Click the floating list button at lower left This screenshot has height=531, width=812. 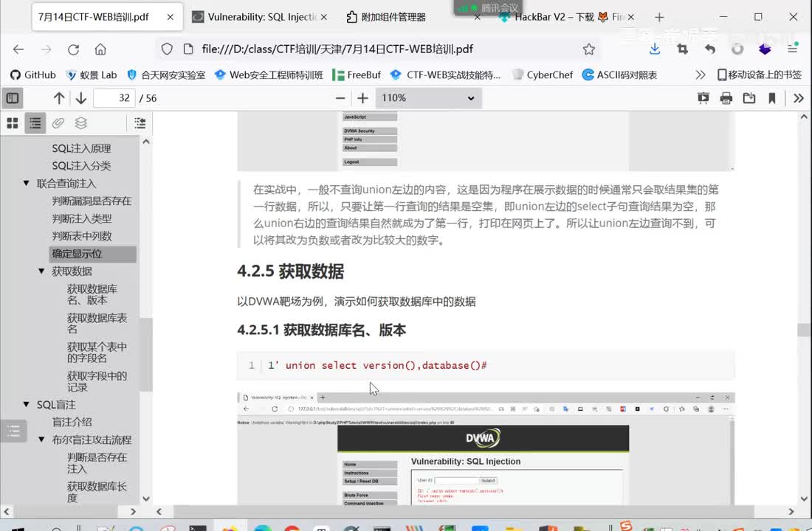pos(13,431)
